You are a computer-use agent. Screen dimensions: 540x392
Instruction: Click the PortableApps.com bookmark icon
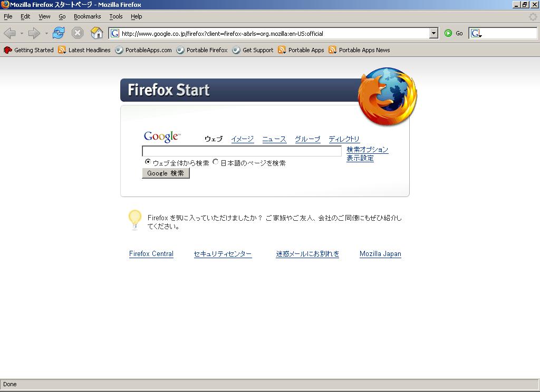(119, 50)
